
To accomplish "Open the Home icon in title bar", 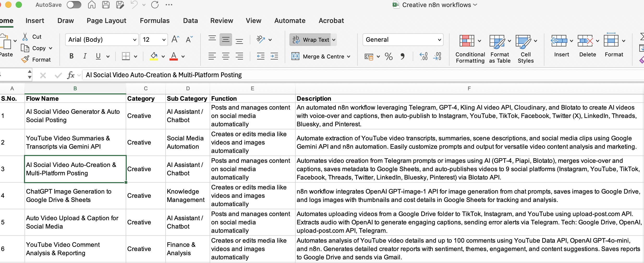I will click(92, 5).
